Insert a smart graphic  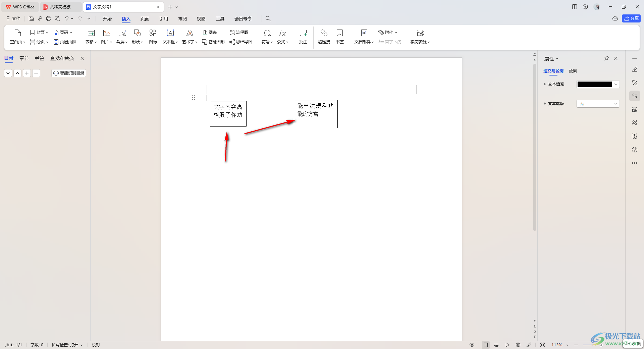click(213, 42)
